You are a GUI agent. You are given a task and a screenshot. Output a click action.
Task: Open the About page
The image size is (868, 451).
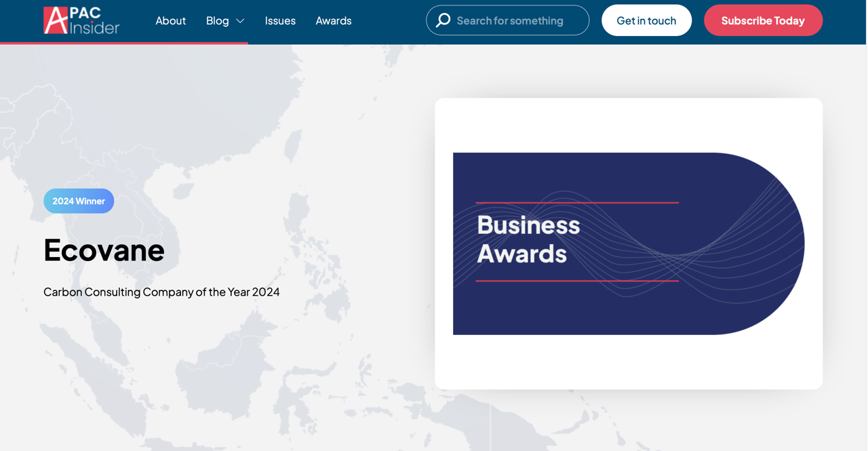pos(170,20)
